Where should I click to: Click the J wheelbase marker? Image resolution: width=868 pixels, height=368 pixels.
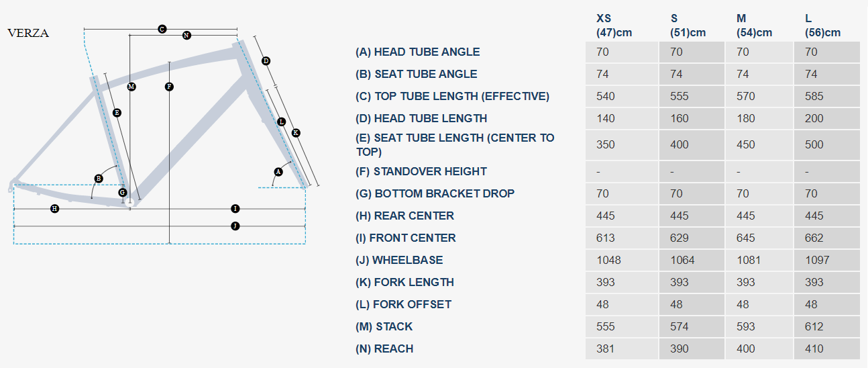pyautogui.click(x=235, y=226)
